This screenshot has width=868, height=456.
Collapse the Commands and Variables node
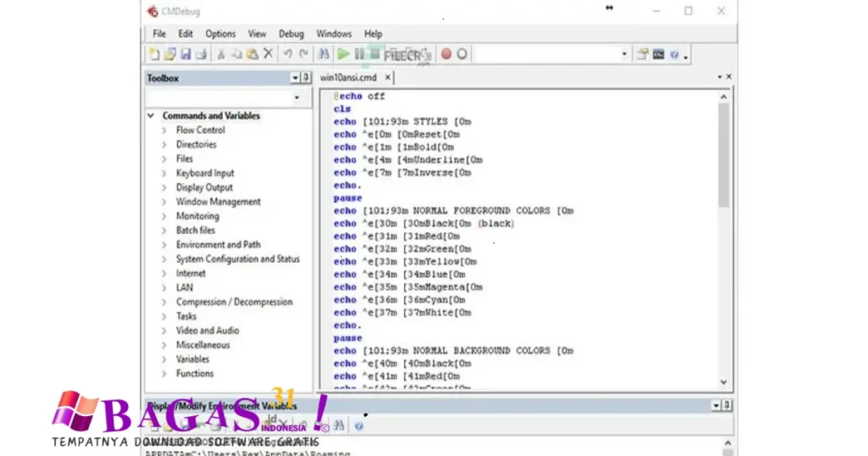(x=151, y=115)
